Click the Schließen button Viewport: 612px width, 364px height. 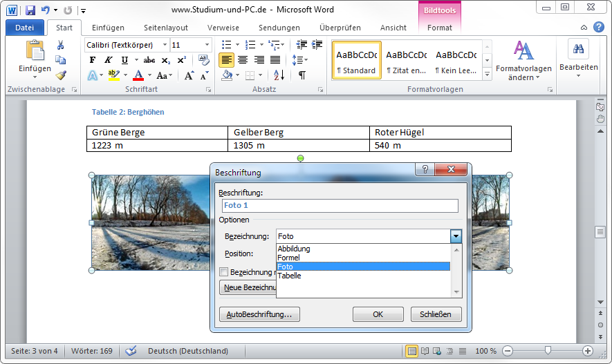tap(436, 314)
